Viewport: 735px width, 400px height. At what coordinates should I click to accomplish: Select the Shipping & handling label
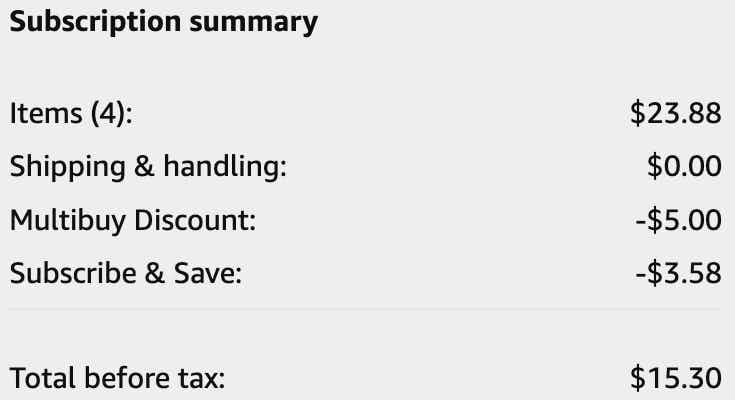point(148,166)
